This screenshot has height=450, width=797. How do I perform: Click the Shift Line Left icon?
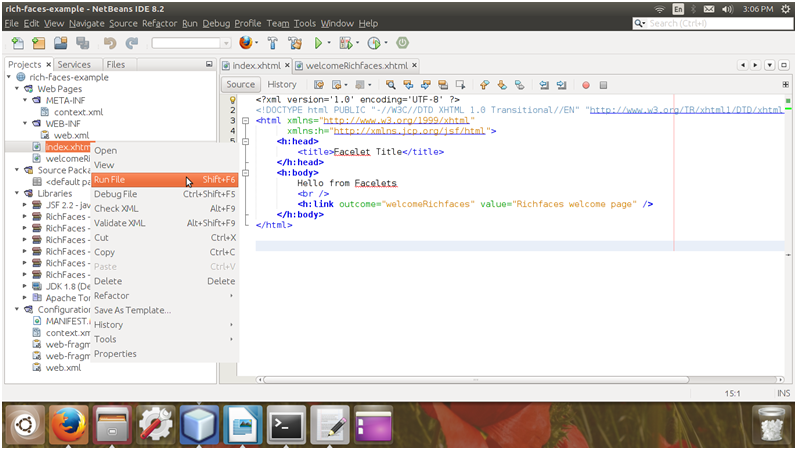click(x=544, y=85)
